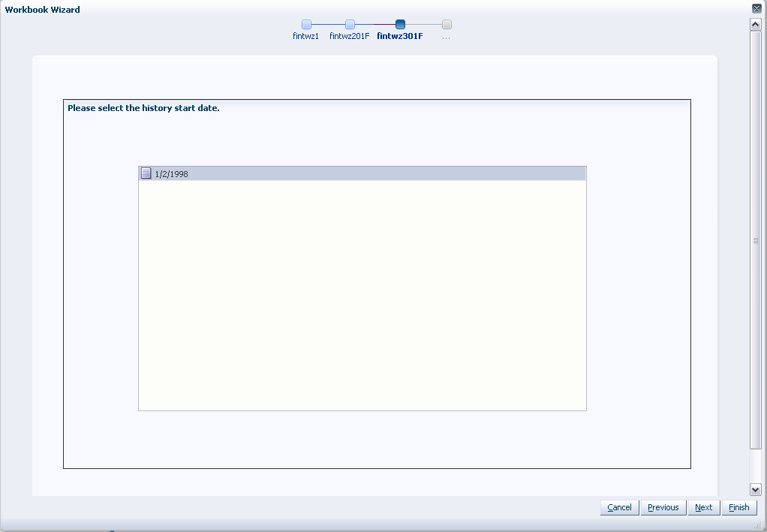Complete the wizard with Finish
This screenshot has width=767, height=532.
tap(738, 507)
